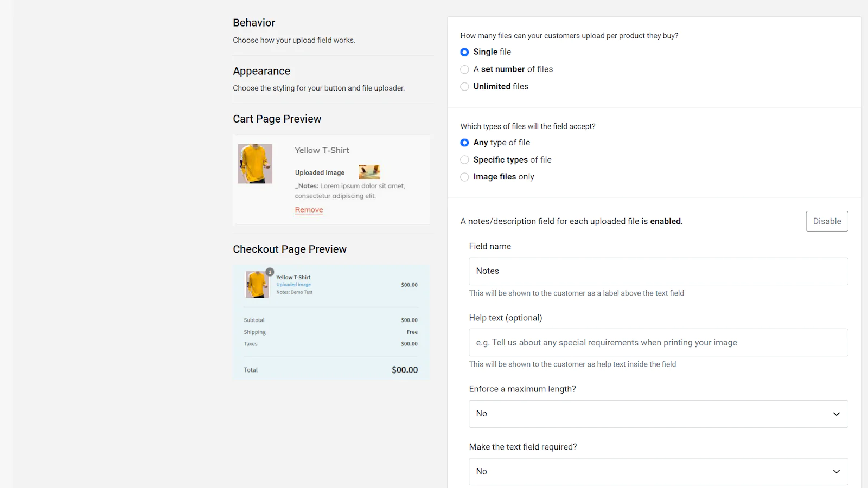This screenshot has height=488, width=868.
Task: Click the Remove link in cart preview
Action: [309, 210]
